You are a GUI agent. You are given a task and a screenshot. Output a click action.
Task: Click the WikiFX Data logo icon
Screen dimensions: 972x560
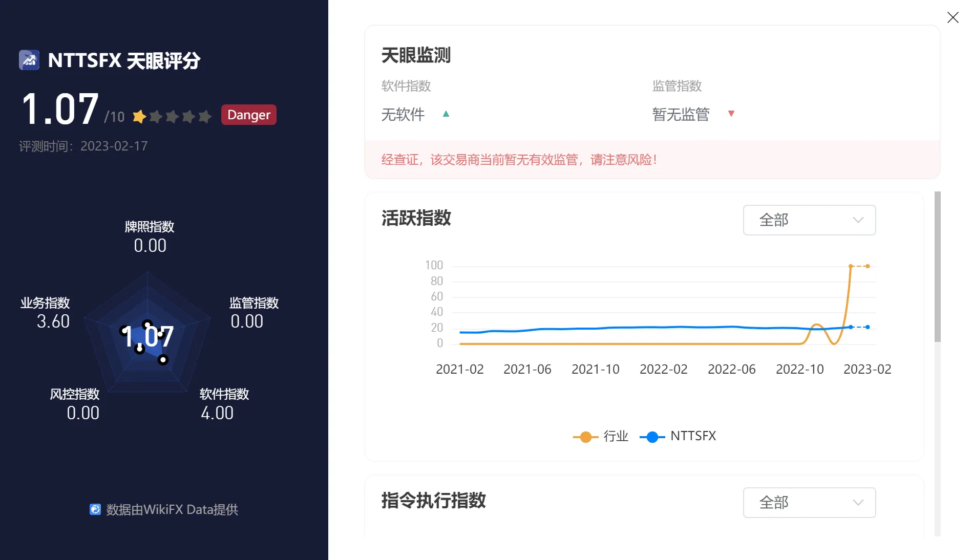click(95, 509)
